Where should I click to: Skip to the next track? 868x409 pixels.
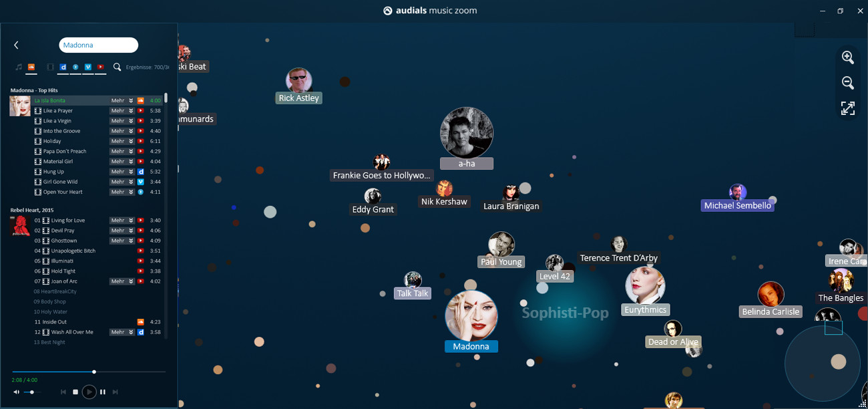pyautogui.click(x=115, y=392)
